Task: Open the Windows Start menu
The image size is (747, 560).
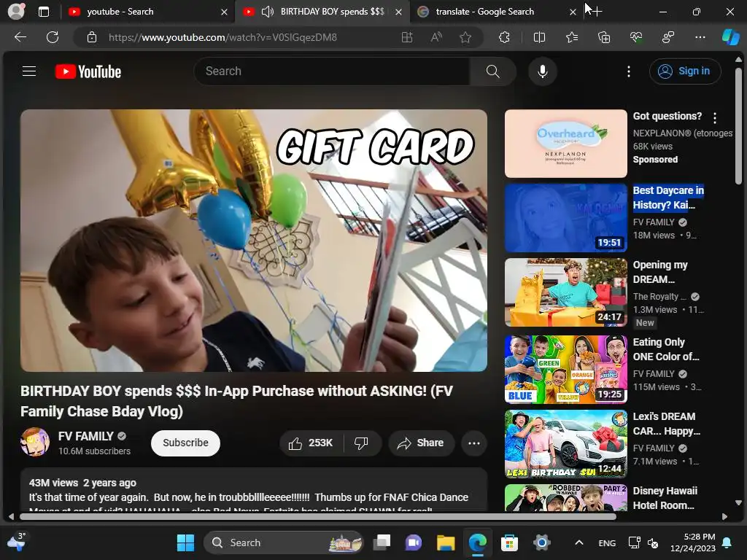Action: pos(185,542)
